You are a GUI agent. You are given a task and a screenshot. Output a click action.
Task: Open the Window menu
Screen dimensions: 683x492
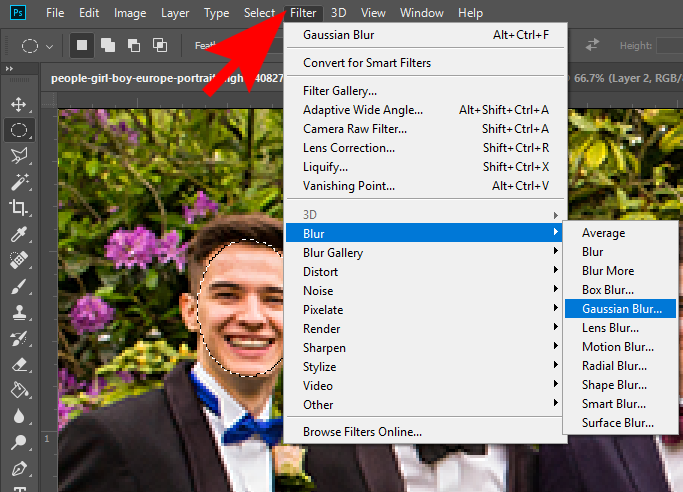422,13
